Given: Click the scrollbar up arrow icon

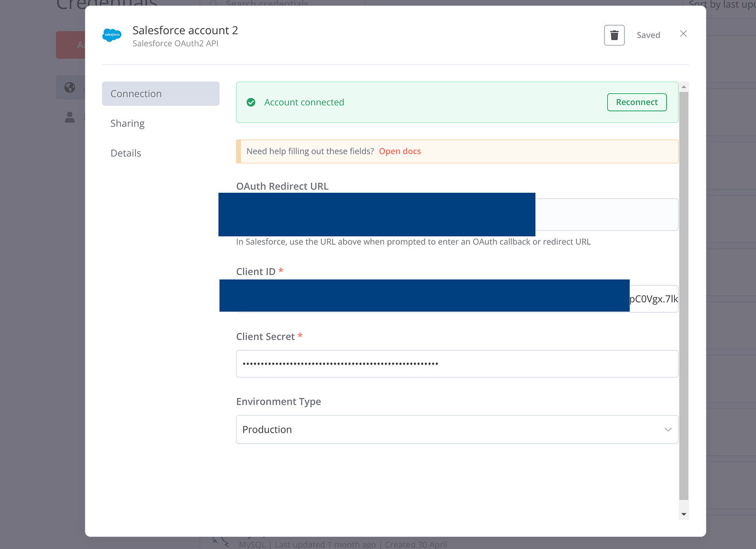Looking at the screenshot, I should pyautogui.click(x=684, y=86).
